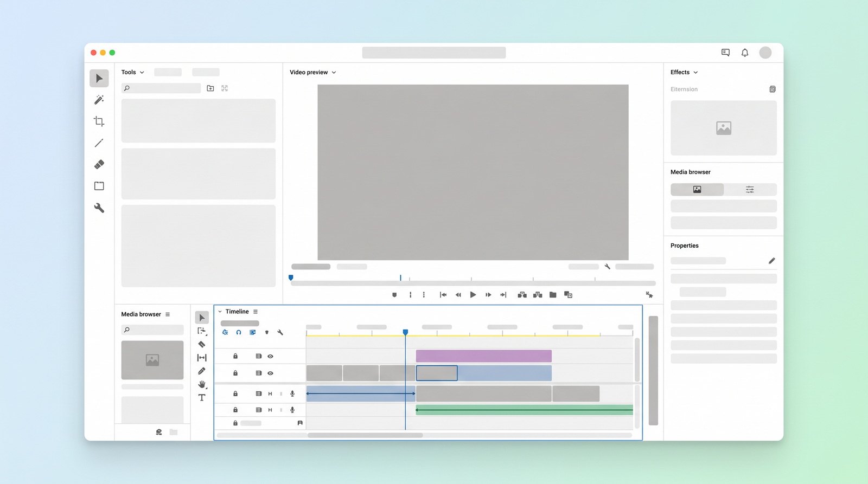
Task: Click the preset library icon in Effects panel
Action: click(x=773, y=89)
